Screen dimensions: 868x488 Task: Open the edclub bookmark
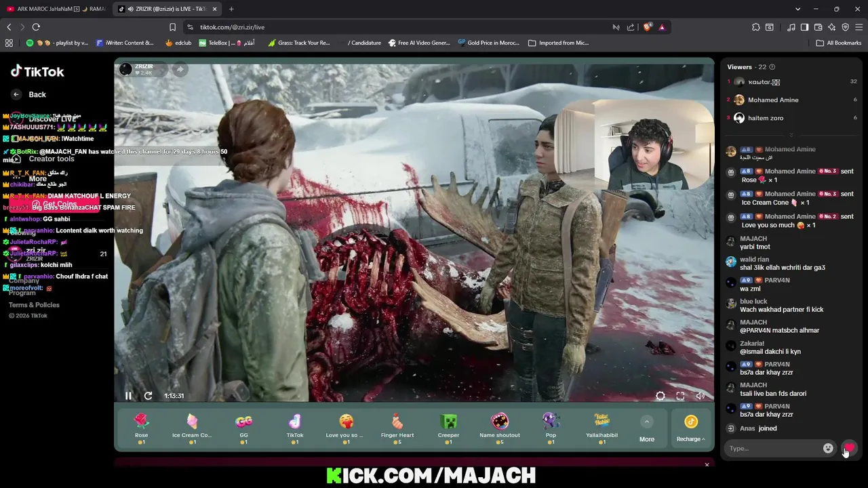(x=178, y=43)
